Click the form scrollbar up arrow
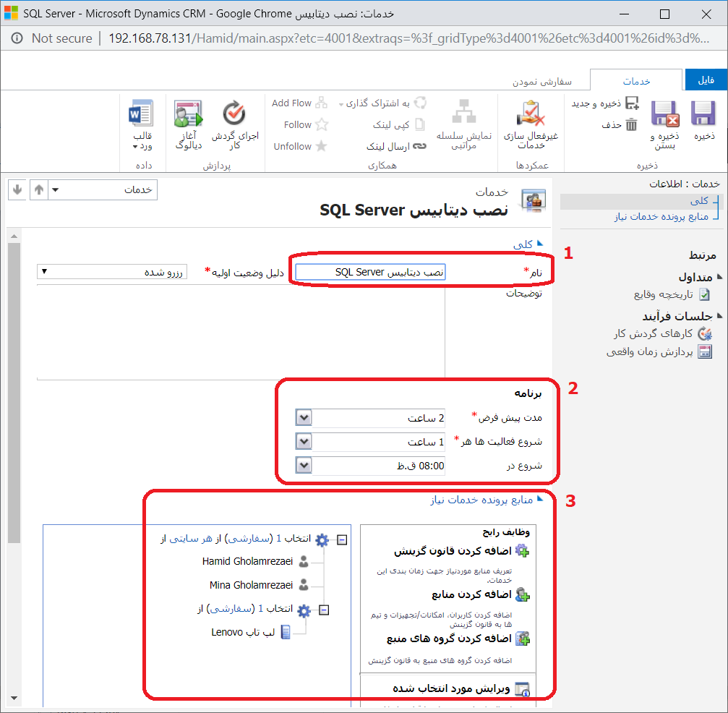This screenshot has width=728, height=713. (14, 236)
